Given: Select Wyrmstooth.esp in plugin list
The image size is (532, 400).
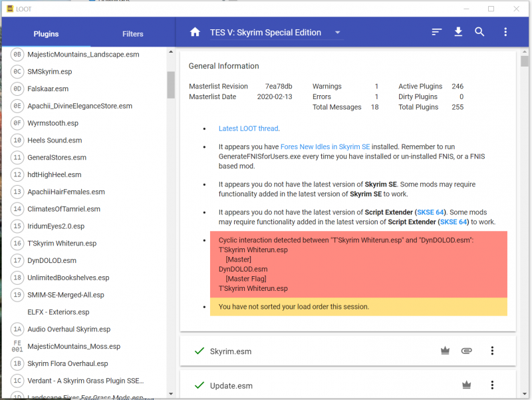Looking at the screenshot, I should [x=53, y=123].
